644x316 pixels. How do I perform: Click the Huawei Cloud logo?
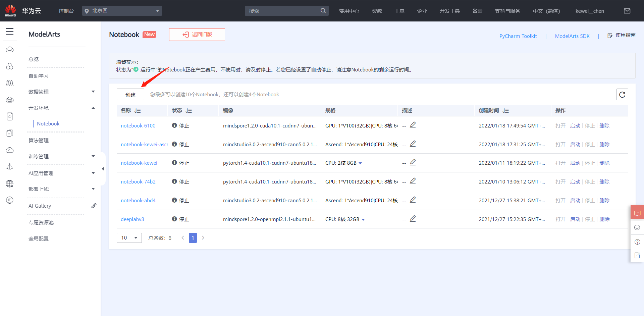tap(10, 11)
